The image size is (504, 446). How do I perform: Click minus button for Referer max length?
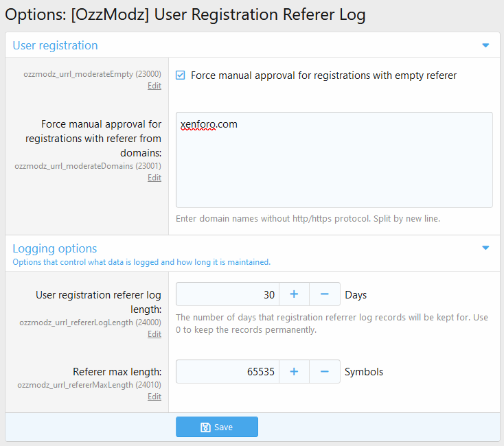(325, 372)
